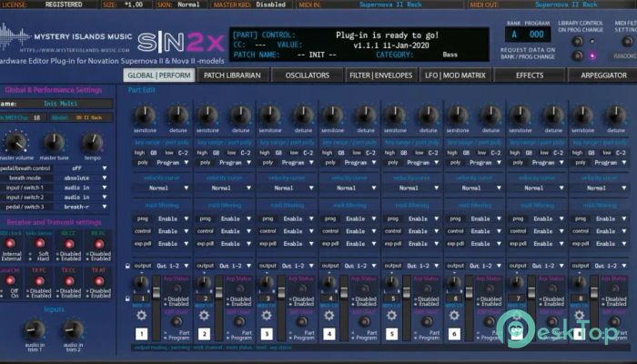Open the mysteryislands-music.com link
The width and height of the screenshot is (637, 364).
coord(75,50)
